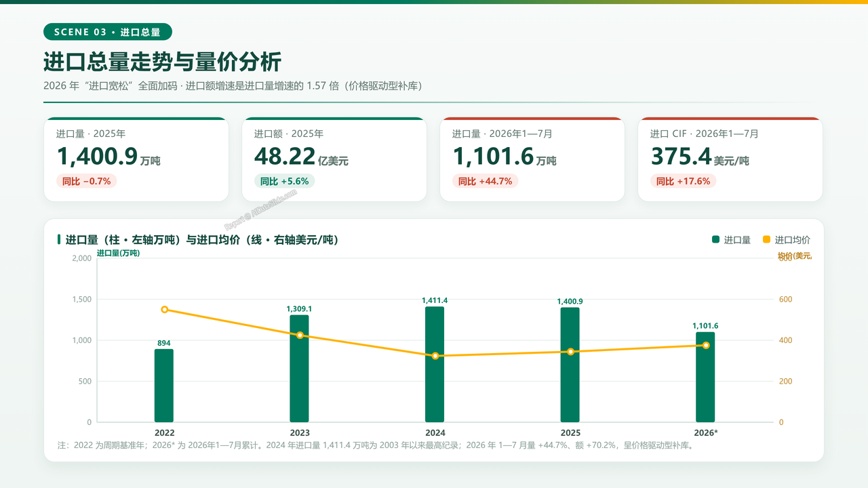The height and width of the screenshot is (488, 868).
Task: Click the 2023 green bar
Action: click(299, 369)
